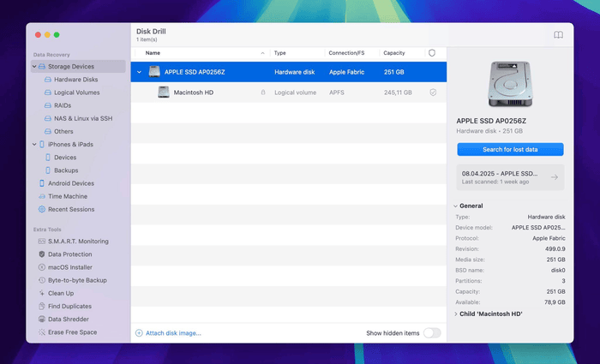
Task: Click the Find Duplicates icon
Action: click(42, 307)
